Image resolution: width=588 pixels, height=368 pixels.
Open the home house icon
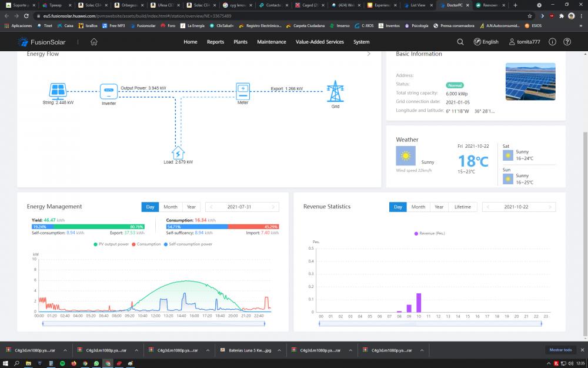[93, 42]
